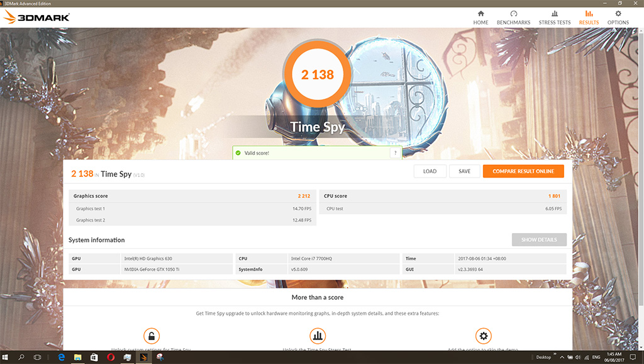Open the Snipping Tool taskbar icon
644x364 pixels.
(x=160, y=357)
